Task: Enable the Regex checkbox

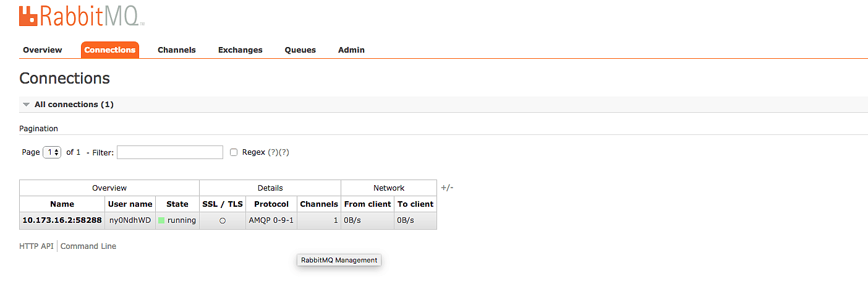Action: pos(234,152)
